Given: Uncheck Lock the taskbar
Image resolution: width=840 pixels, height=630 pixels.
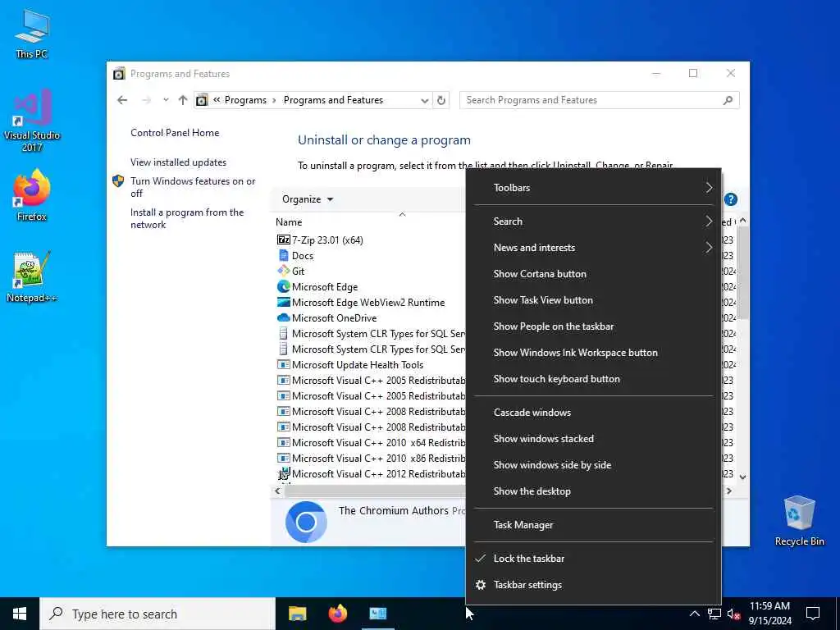Looking at the screenshot, I should tap(594, 558).
